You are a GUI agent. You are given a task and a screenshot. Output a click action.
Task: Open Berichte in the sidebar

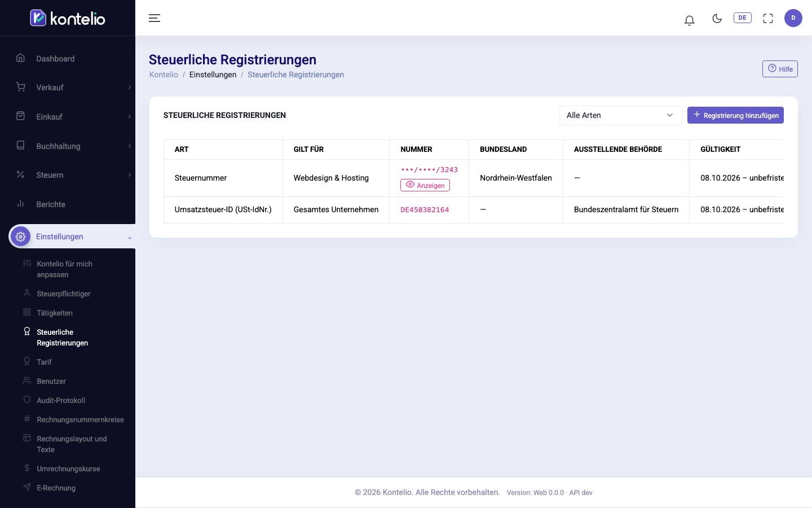tap(68, 204)
